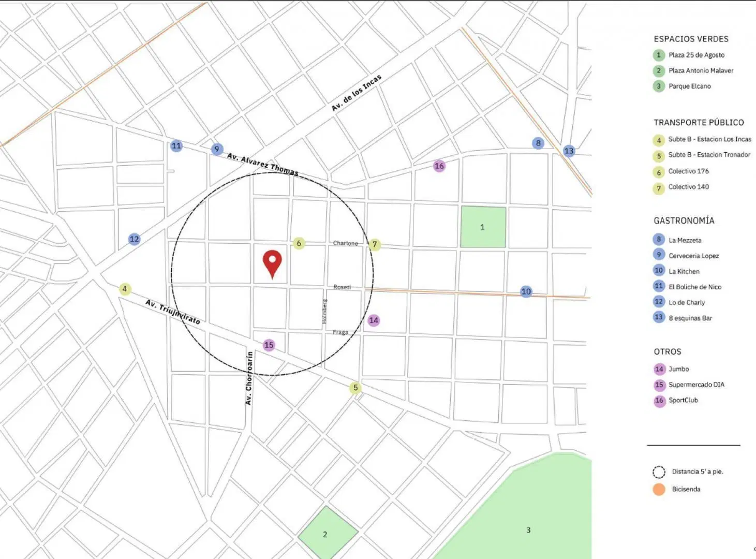Click the 'Cerveceria Lopez' legend text
The height and width of the screenshot is (559, 756).
pyautogui.click(x=694, y=256)
